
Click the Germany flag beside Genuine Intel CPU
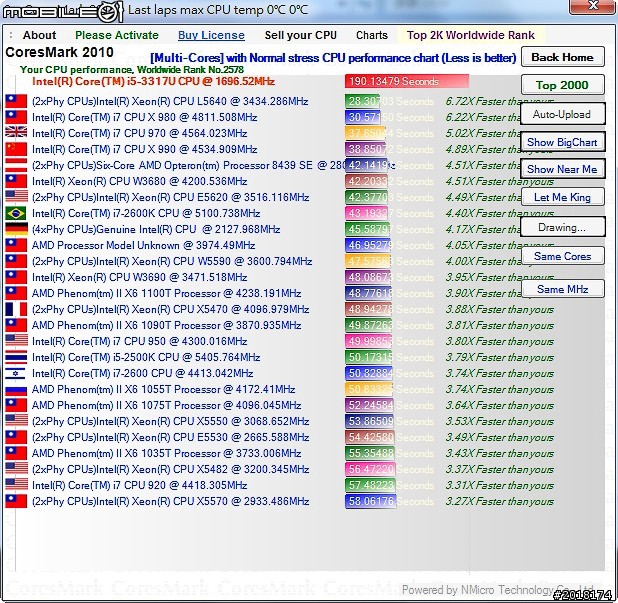point(16,229)
